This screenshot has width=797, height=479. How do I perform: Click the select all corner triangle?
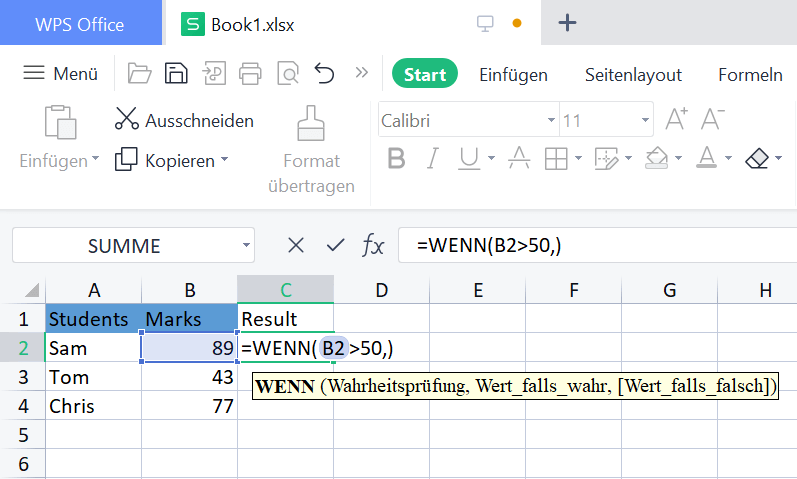pos(32,290)
